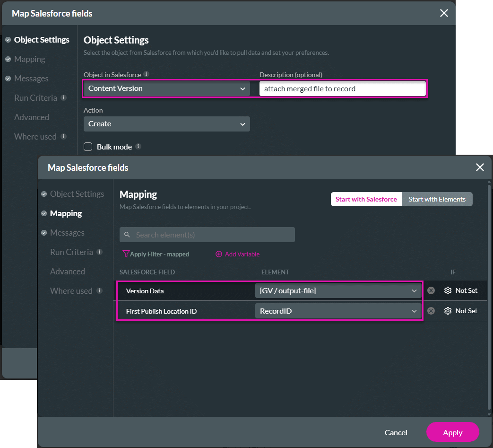Open the Content Version object dropdown

click(x=167, y=88)
